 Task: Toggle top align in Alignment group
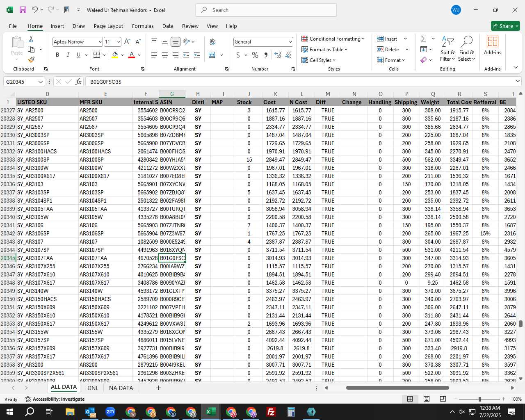(x=154, y=42)
